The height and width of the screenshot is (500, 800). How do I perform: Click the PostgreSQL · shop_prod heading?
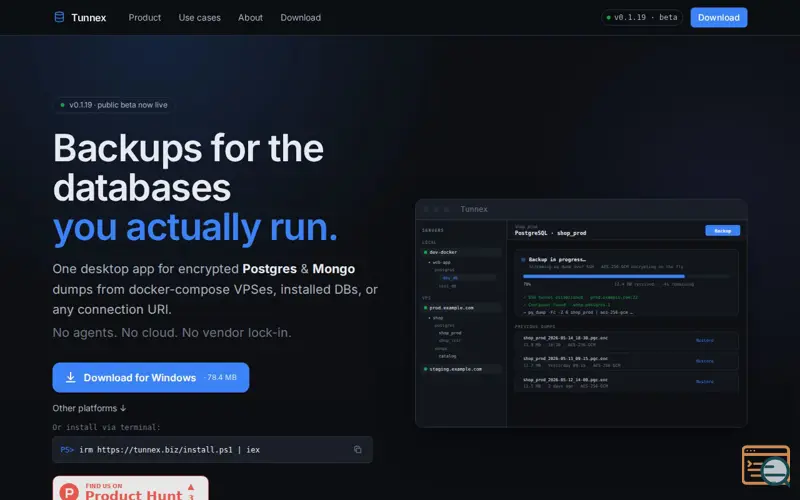pos(550,233)
